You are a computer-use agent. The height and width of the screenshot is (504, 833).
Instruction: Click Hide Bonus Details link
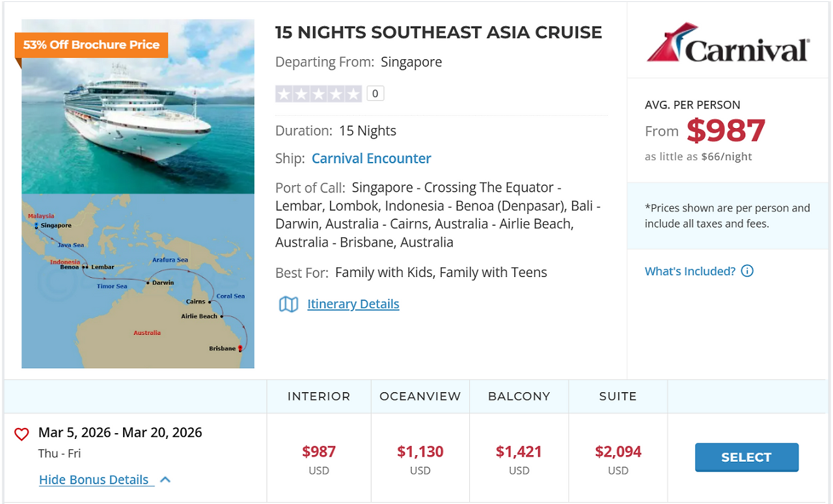pyautogui.click(x=94, y=480)
